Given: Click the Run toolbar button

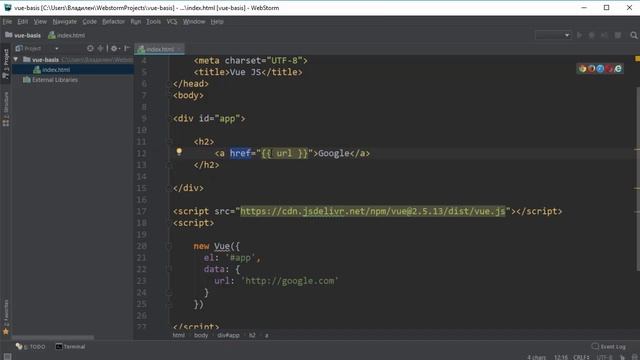Looking at the screenshot, I should tap(579, 36).
